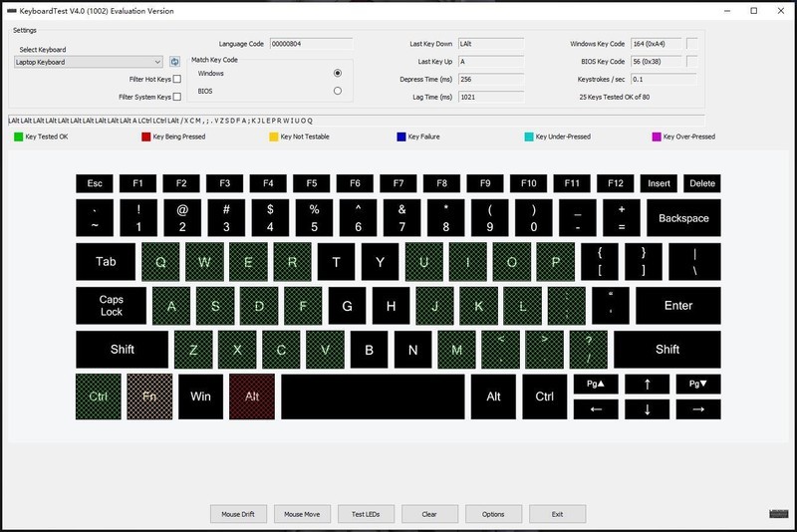Click the Test LEDs button
The image size is (797, 532).
(x=367, y=514)
